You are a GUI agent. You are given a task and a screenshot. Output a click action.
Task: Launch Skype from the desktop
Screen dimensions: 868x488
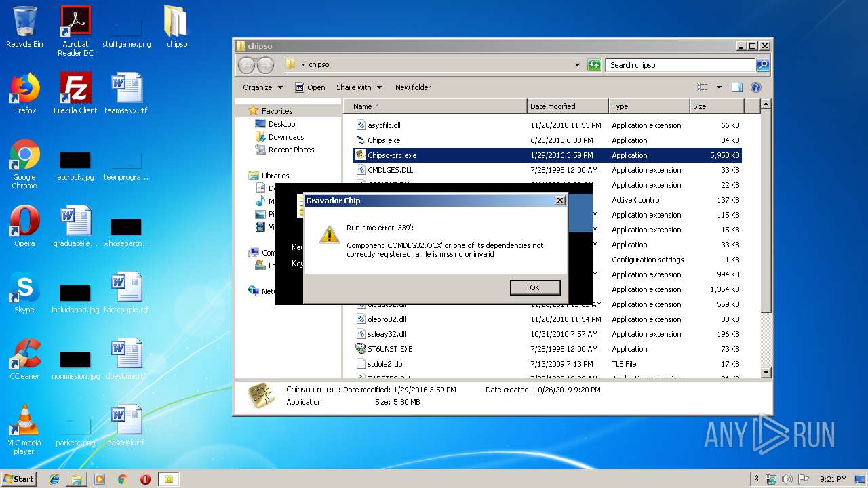(24, 293)
